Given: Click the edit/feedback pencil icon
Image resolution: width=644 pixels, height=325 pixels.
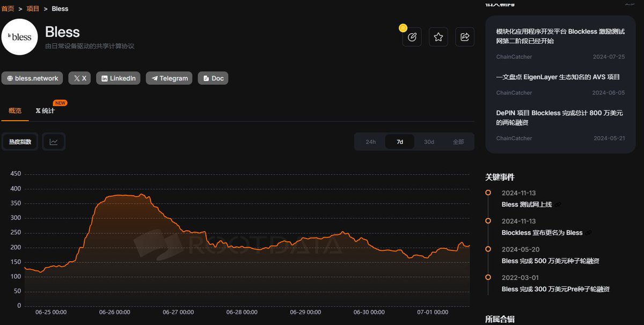Looking at the screenshot, I should pyautogui.click(x=412, y=37).
